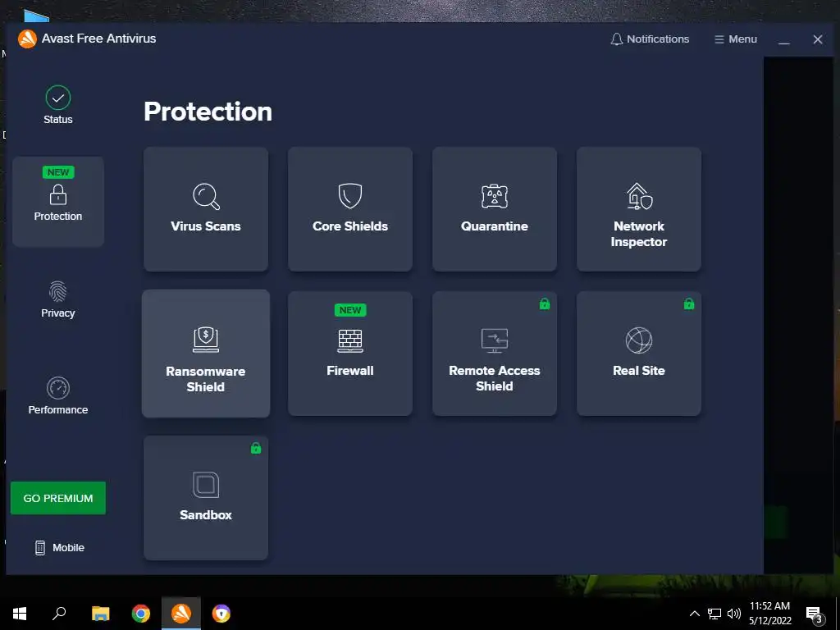Open the Virus Scans tile

coord(206,209)
